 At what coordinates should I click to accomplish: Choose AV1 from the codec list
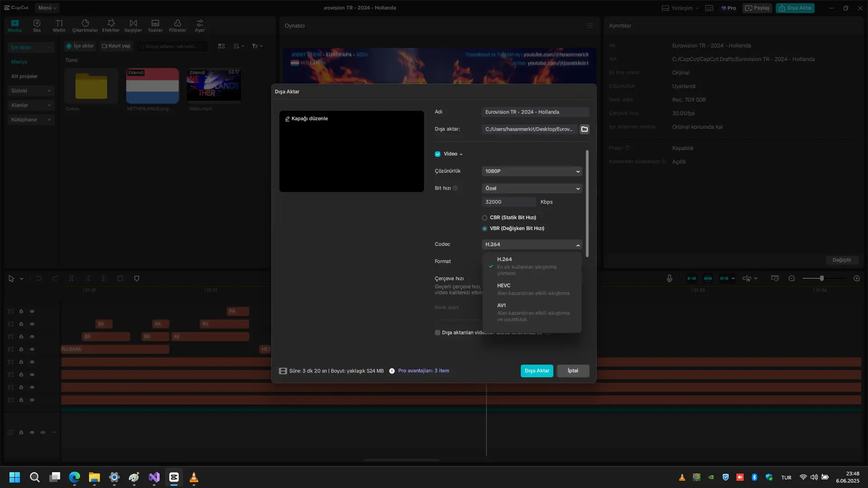[x=532, y=312]
